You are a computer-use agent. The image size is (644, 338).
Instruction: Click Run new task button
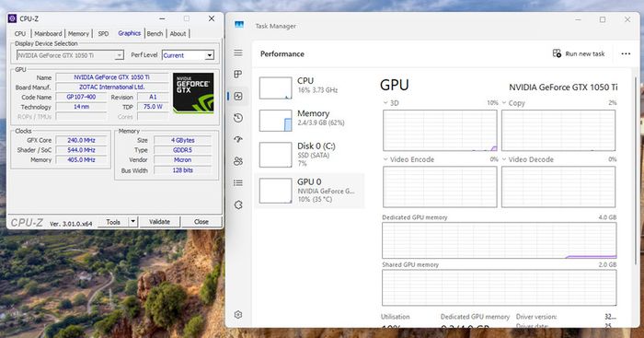tap(579, 53)
